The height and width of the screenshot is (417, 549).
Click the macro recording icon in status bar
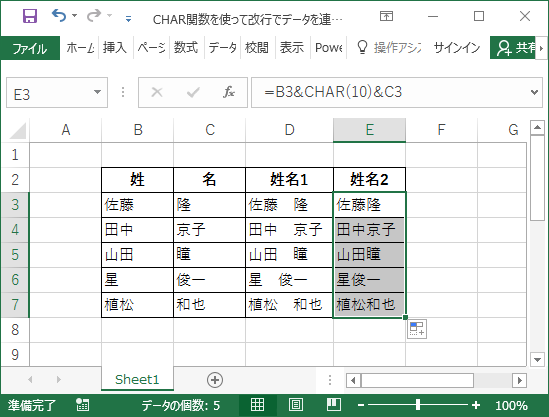83,405
